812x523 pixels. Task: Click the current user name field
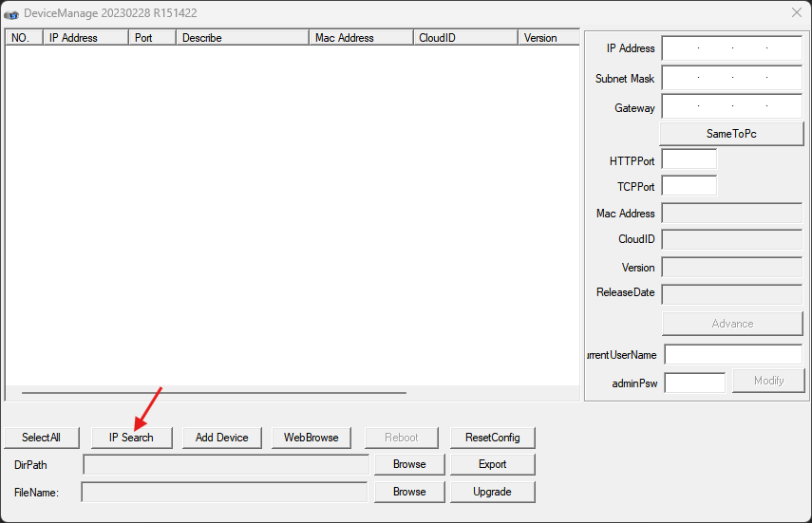pos(732,355)
